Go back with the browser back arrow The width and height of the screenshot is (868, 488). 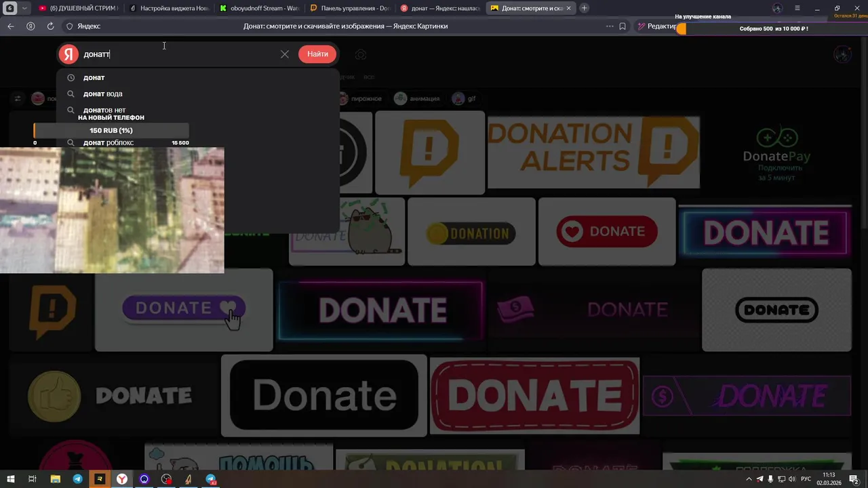11,26
